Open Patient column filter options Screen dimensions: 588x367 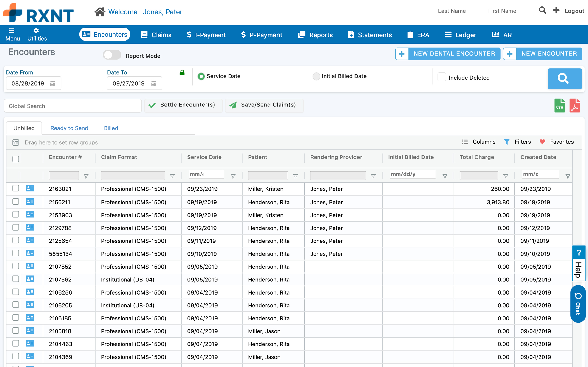295,176
